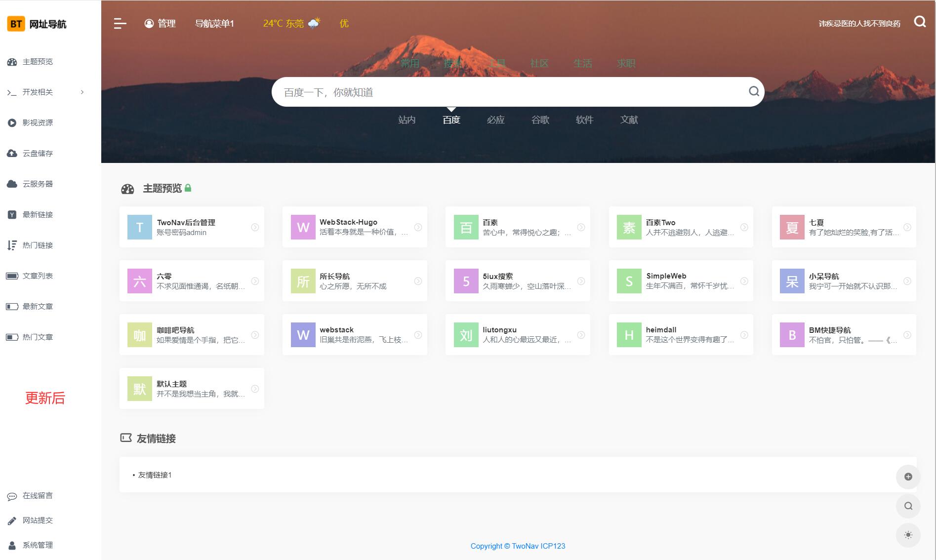The image size is (936, 560).
Task: Click the 百度 search input field
Action: click(x=509, y=92)
